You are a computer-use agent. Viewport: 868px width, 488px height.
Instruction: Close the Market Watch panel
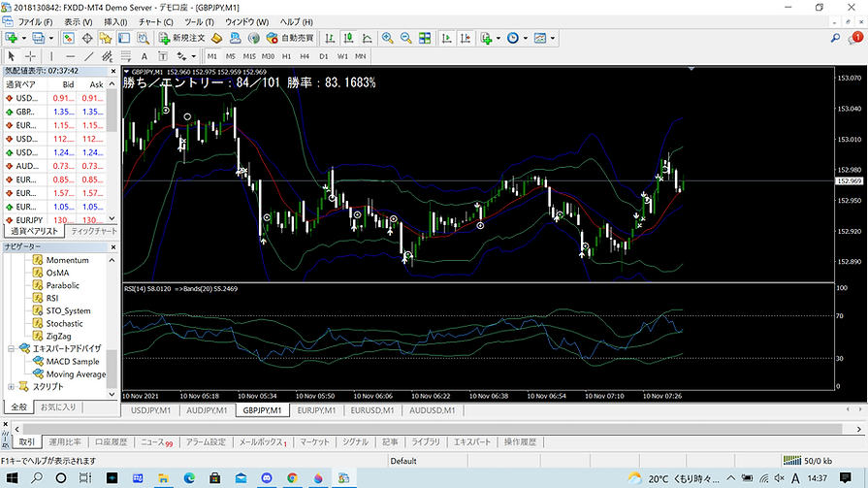[x=113, y=72]
